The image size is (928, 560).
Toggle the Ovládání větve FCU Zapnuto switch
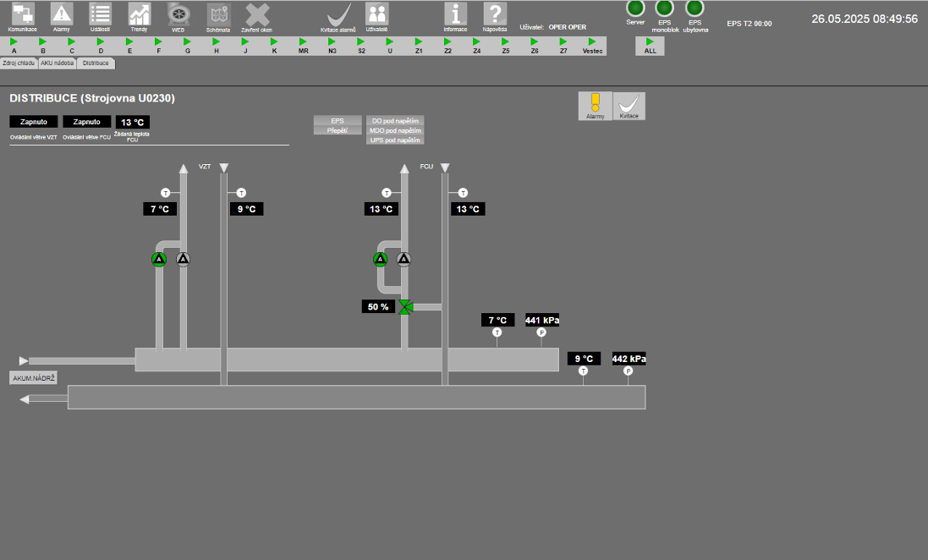pyautogui.click(x=87, y=122)
